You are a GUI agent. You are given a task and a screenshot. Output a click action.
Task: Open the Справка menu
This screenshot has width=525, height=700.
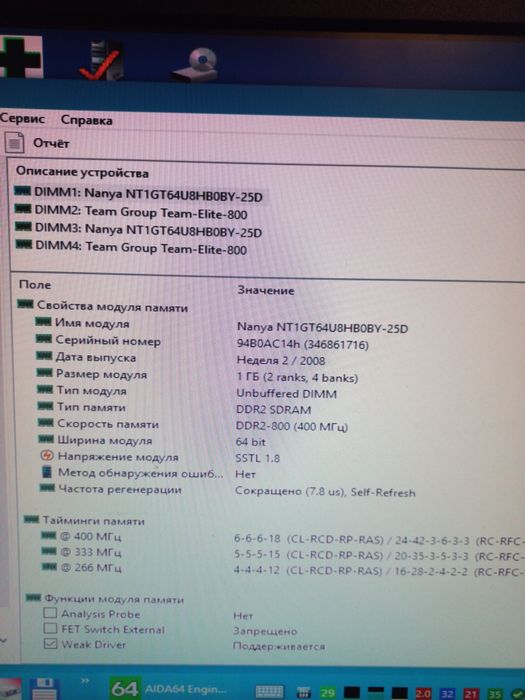87,120
